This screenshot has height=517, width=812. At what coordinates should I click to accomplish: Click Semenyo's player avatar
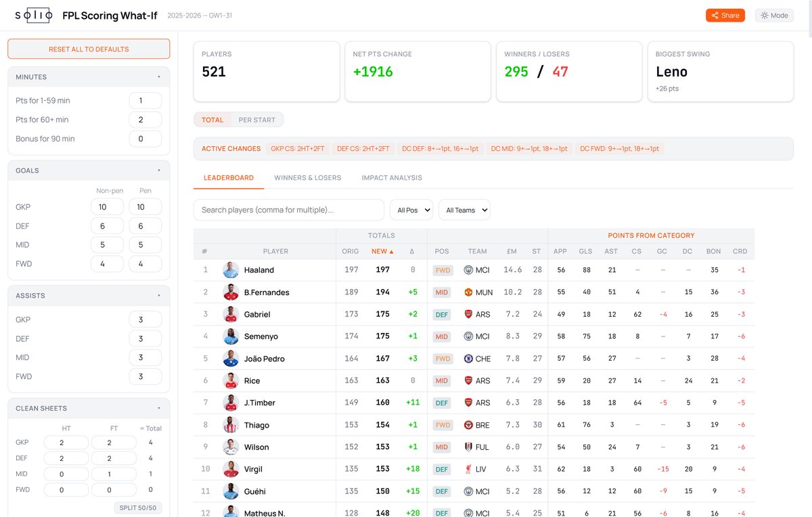231,336
